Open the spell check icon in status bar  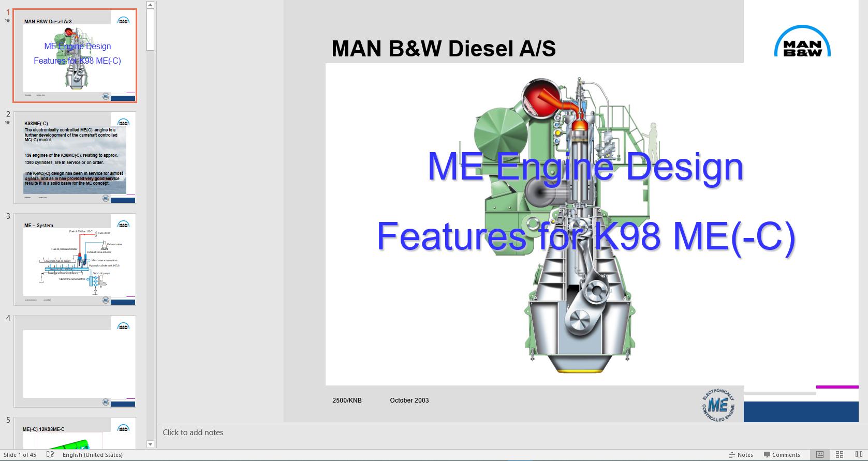pyautogui.click(x=50, y=455)
